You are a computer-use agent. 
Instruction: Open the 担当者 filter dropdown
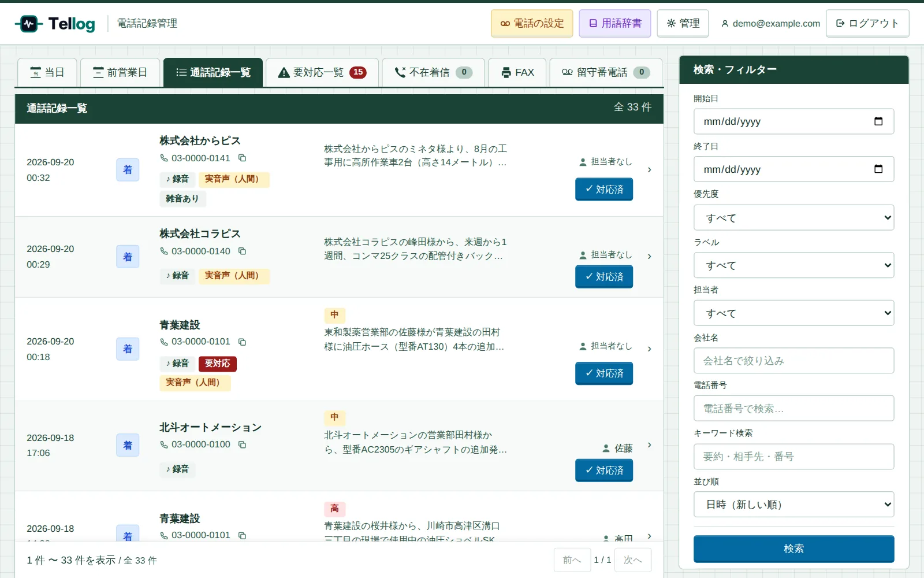793,313
